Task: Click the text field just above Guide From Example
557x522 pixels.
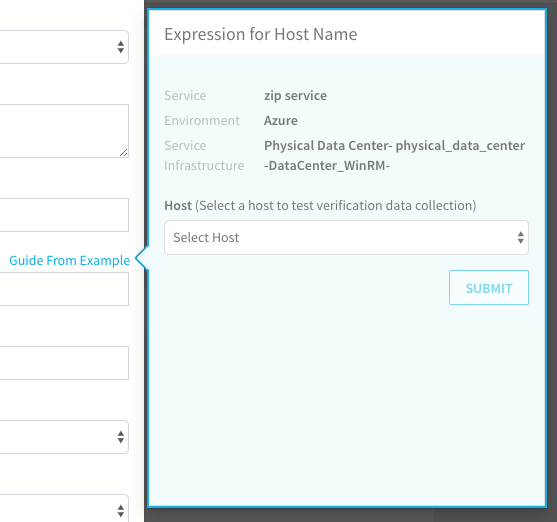Action: pos(64,215)
